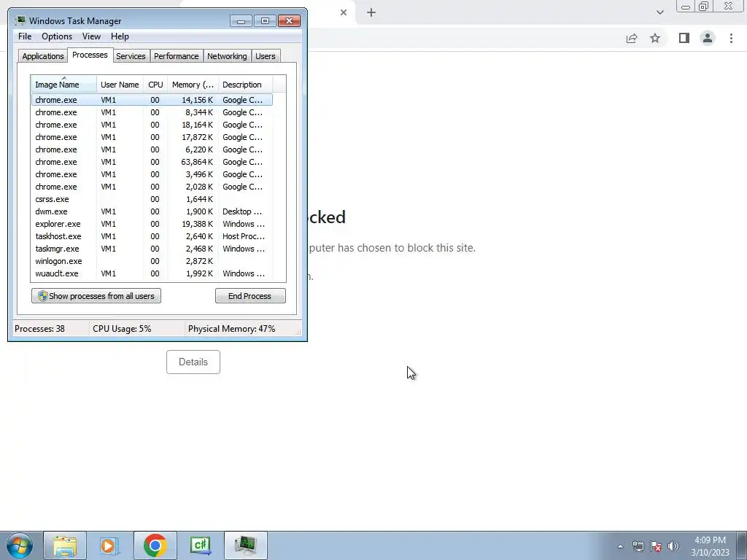Sort by the User Name column header

120,85
